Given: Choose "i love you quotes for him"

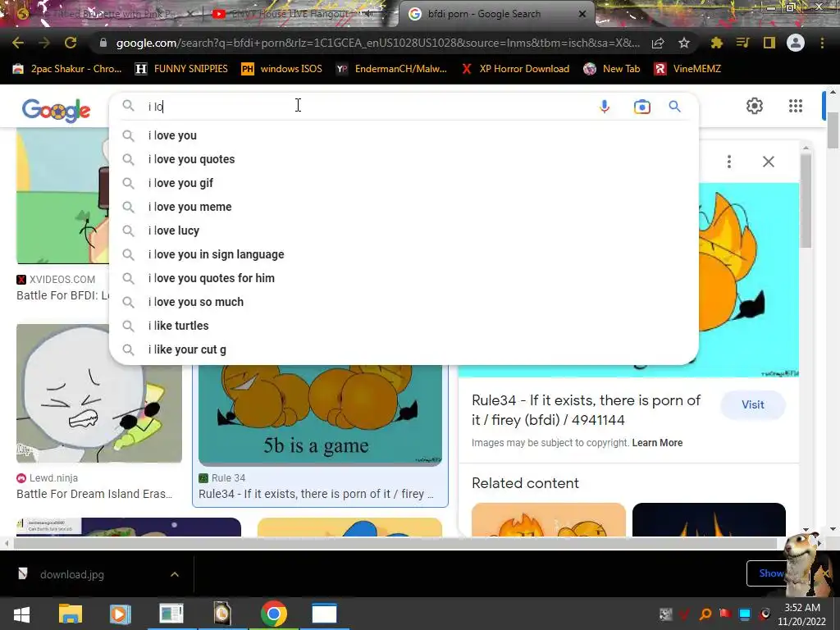Looking at the screenshot, I should click(x=404, y=278).
